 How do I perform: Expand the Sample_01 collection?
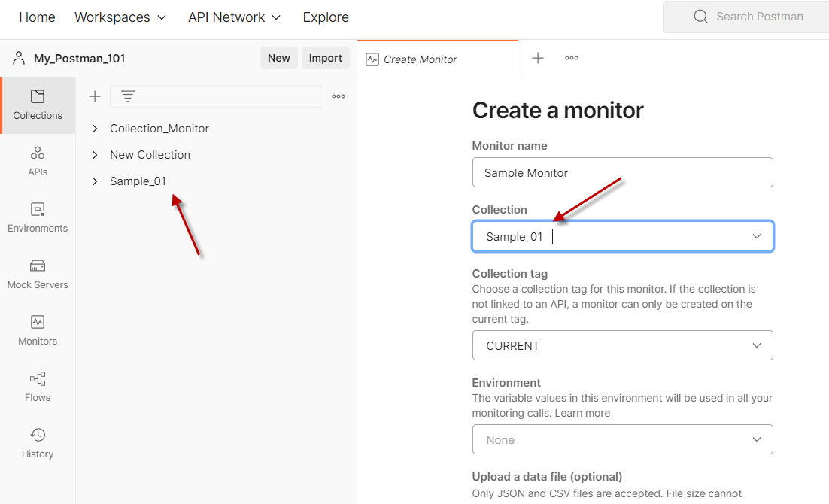tap(94, 181)
